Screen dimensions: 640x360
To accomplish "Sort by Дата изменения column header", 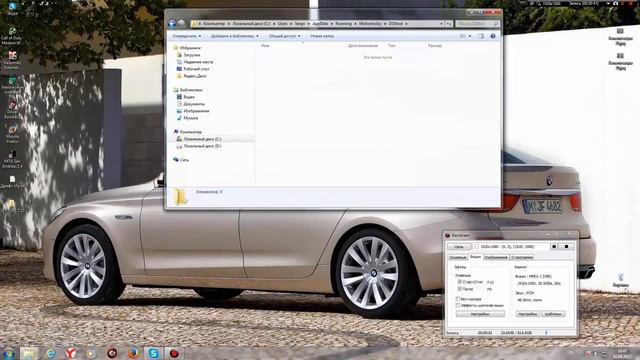I will (x=363, y=46).
